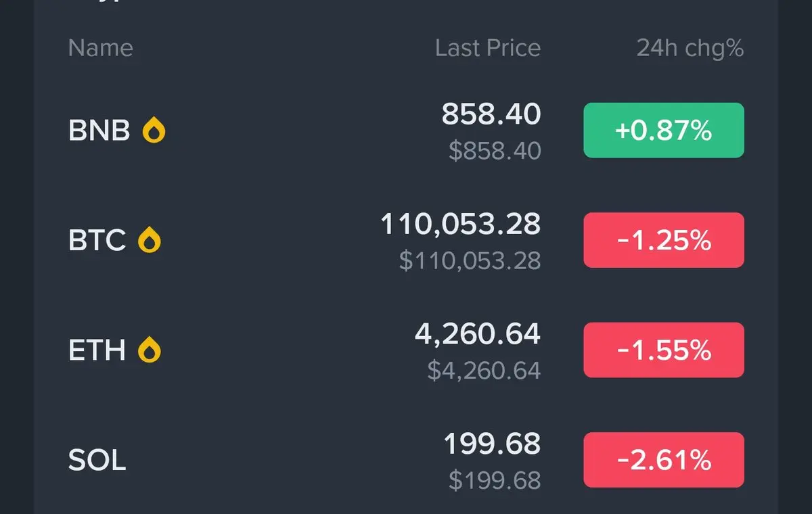Tap the BNB last price 858.40
Viewport: 812px width, 514px height.
(x=491, y=114)
